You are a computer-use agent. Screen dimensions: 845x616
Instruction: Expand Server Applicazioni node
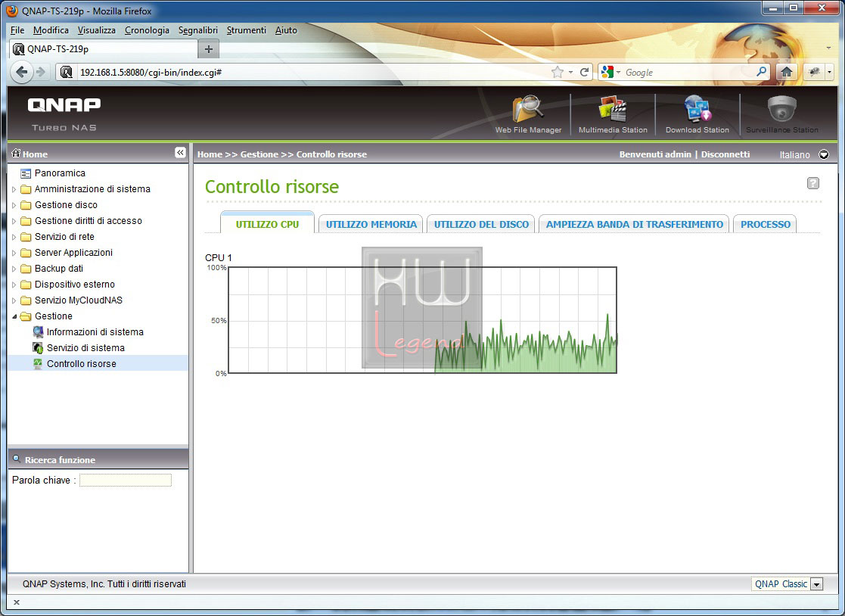(x=14, y=253)
